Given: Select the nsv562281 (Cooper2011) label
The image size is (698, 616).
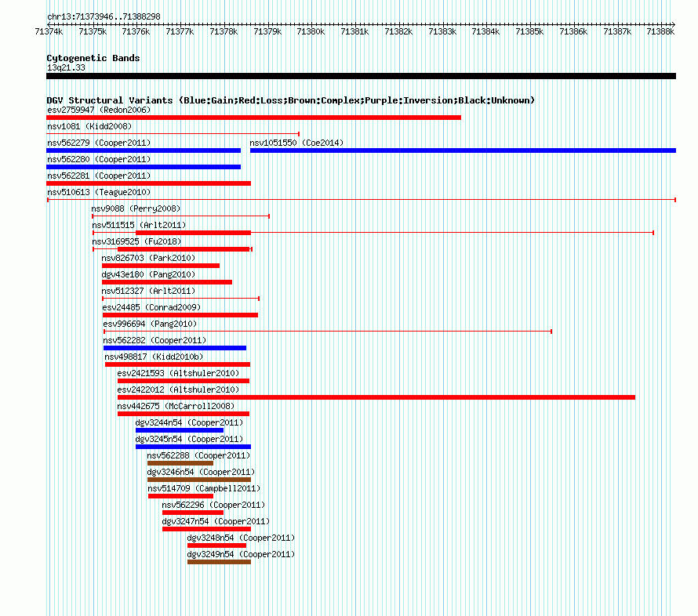Looking at the screenshot, I should (x=99, y=176).
